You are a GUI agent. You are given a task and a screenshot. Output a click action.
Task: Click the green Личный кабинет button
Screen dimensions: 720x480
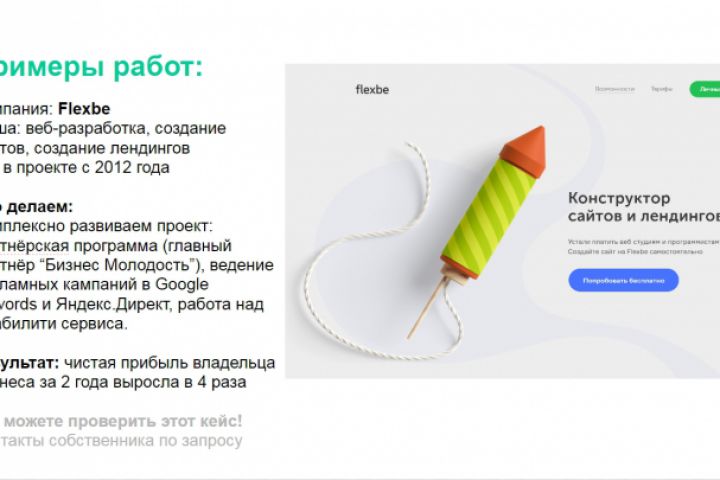click(705, 89)
